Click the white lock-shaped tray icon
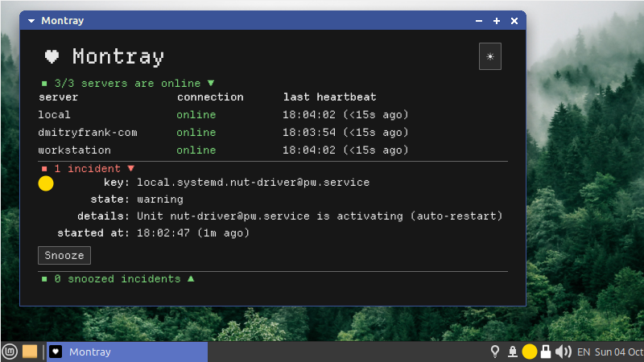This screenshot has width=644, height=362. [x=546, y=352]
